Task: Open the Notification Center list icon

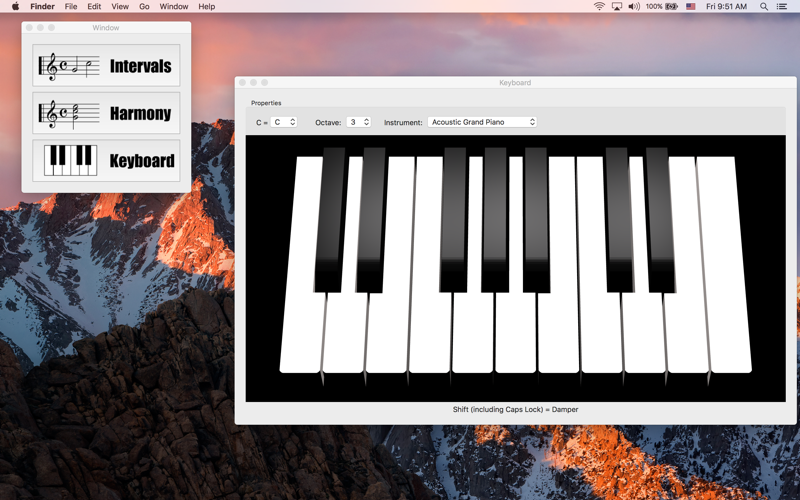Action: (782, 6)
